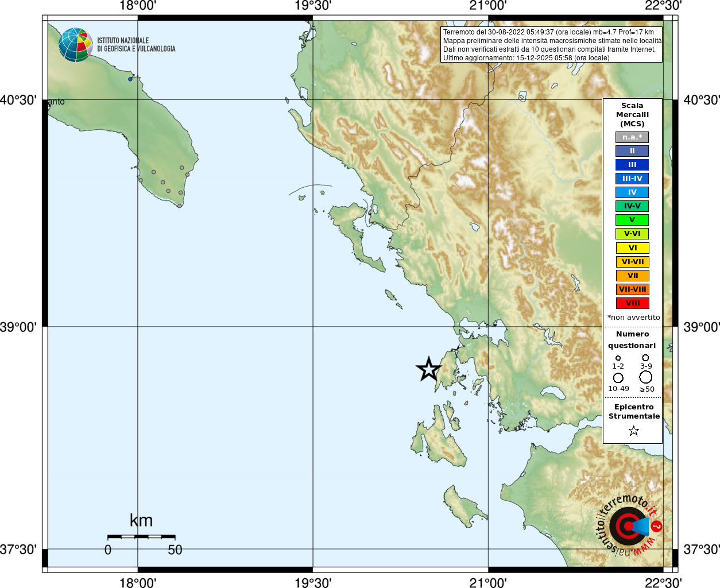Image resolution: width=720 pixels, height=588 pixels.
Task: Click the blue intensity dot on the Apulia coast
Action: pyautogui.click(x=130, y=79)
